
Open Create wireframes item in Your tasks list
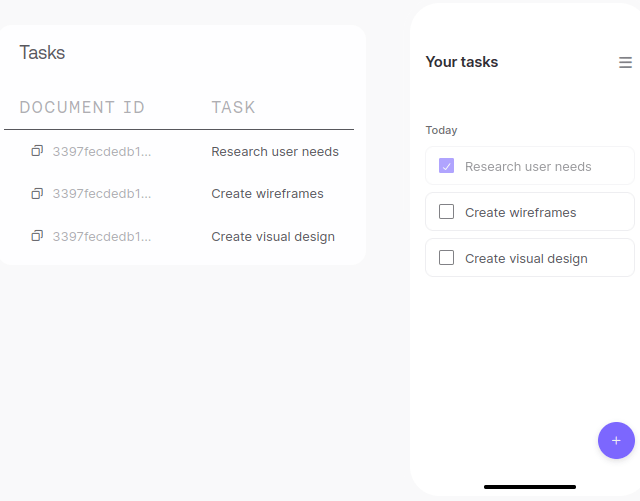click(x=520, y=212)
